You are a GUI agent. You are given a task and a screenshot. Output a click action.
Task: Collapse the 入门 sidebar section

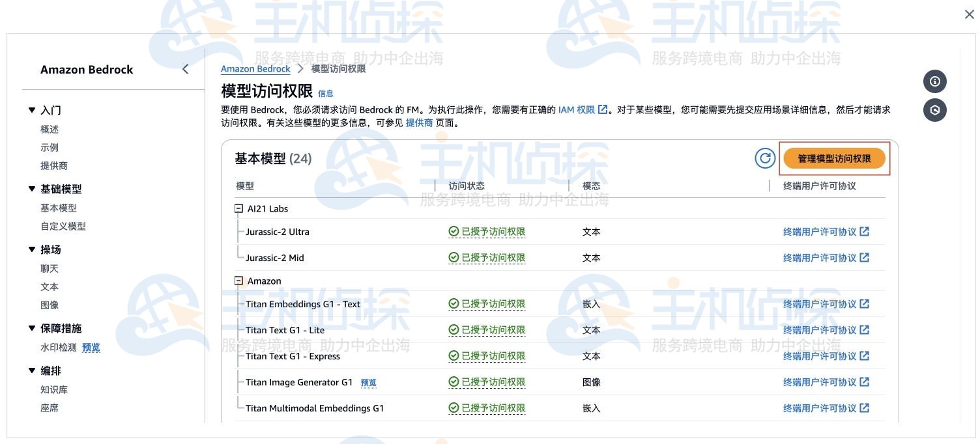click(31, 109)
